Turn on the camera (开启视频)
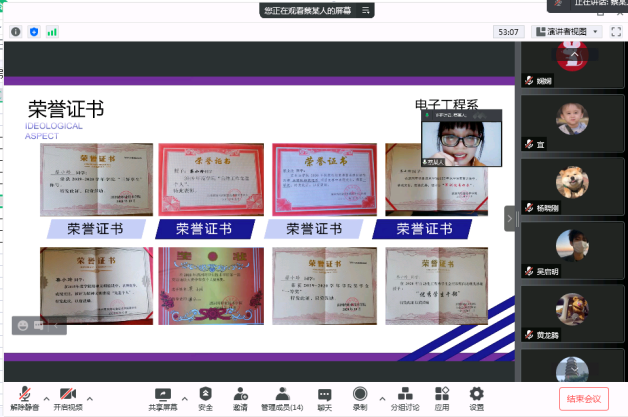This screenshot has width=628, height=417. (68, 397)
